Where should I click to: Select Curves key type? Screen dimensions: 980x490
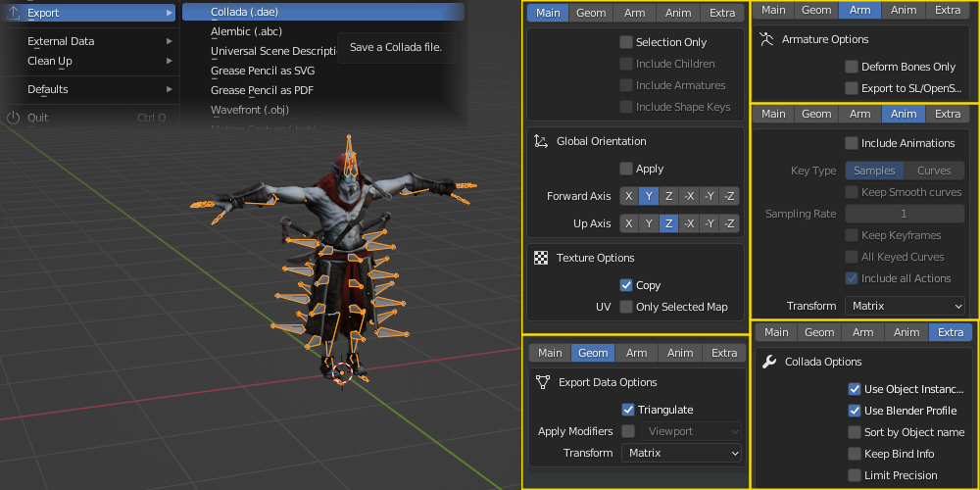(934, 171)
